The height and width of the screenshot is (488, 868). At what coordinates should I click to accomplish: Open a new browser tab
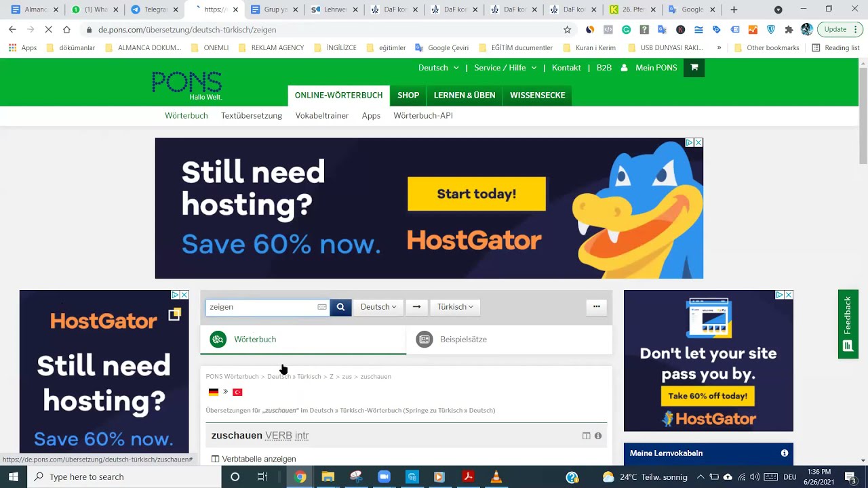point(734,9)
